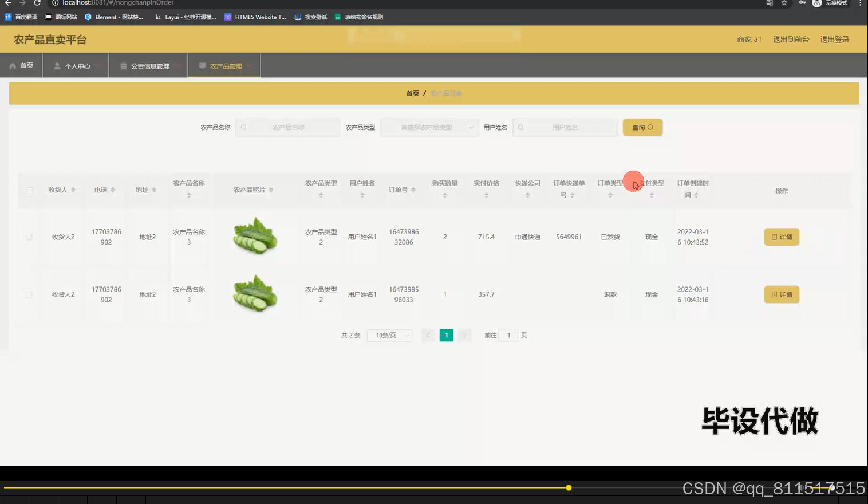
Task: Open Layui bookmark
Action: (186, 17)
